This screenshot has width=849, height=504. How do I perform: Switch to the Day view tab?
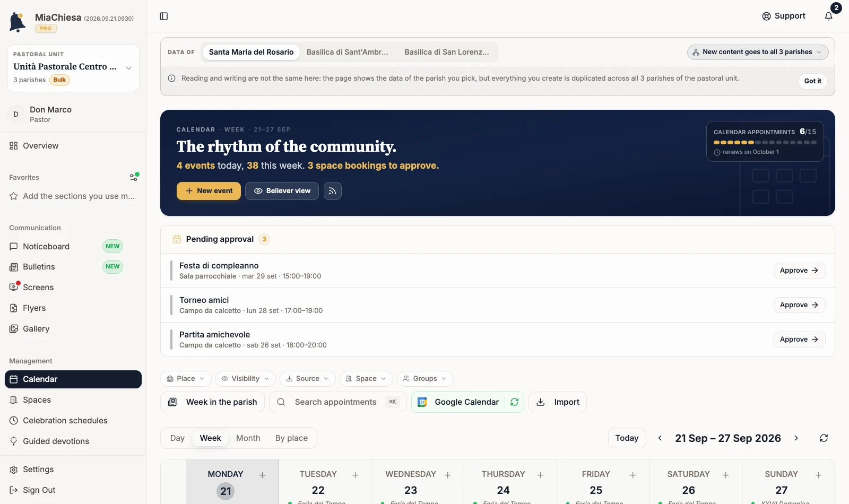[x=177, y=438]
